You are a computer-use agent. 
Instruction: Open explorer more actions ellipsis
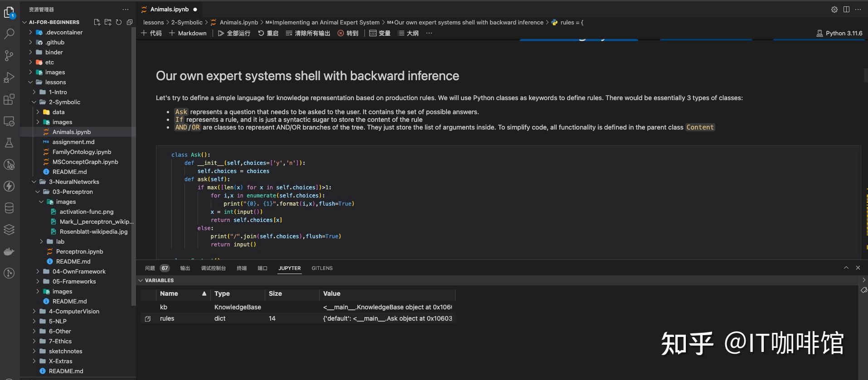click(126, 9)
